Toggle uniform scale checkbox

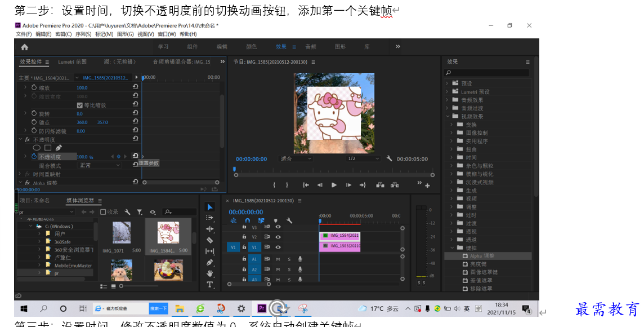(x=80, y=105)
